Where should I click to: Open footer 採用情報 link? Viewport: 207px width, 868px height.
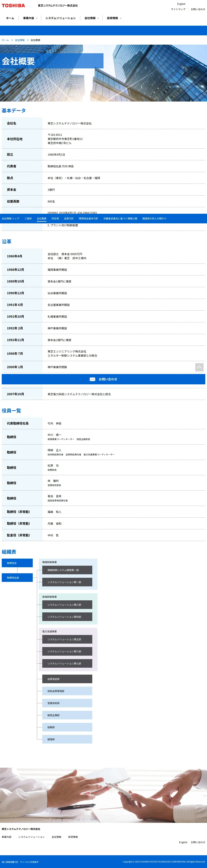[73, 837]
